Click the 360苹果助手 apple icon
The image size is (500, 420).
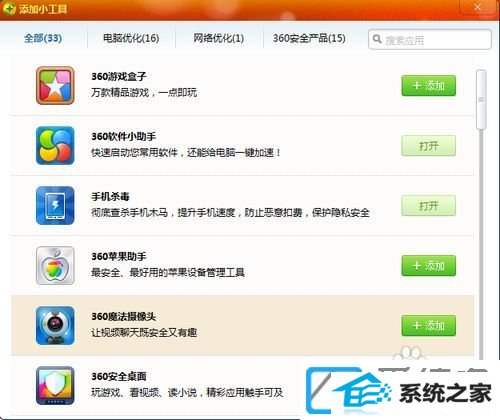(55, 265)
